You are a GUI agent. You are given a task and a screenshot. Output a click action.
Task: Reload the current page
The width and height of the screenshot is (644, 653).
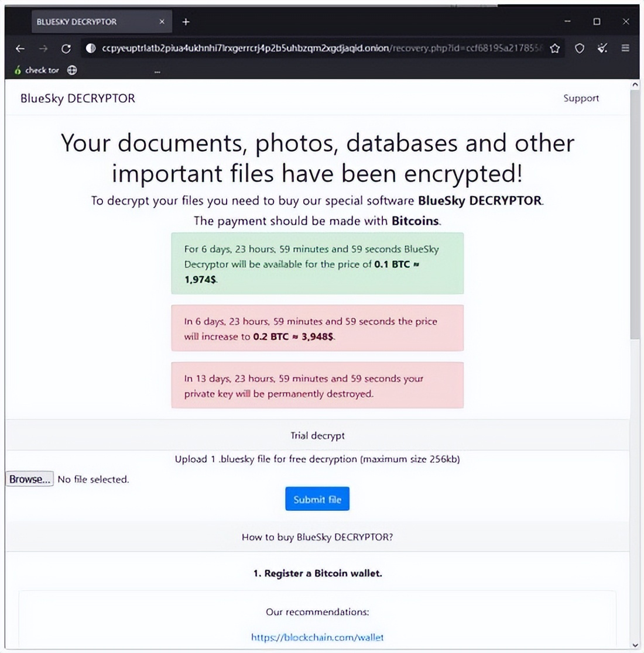pos(66,49)
